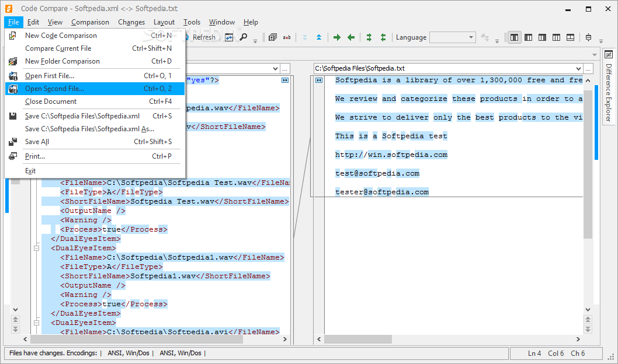Viewport: 618px width, 364px height.
Task: Choose Close Document menu entry
Action: pyautogui.click(x=95, y=101)
